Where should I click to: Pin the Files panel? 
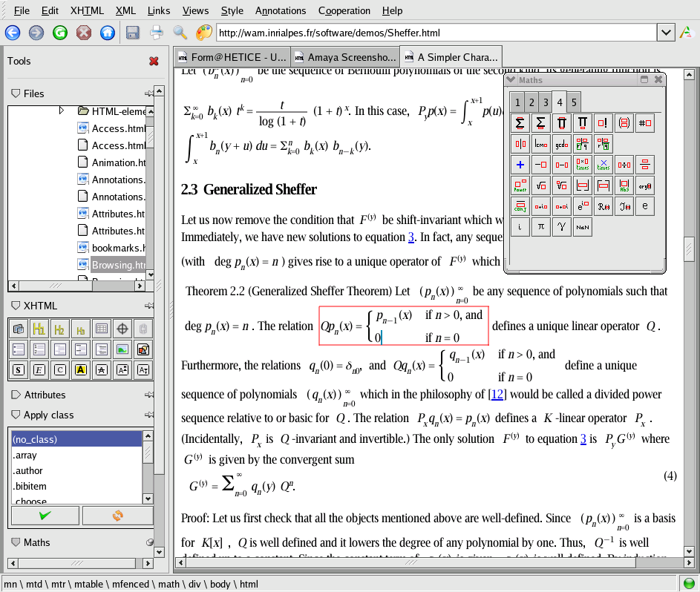[x=148, y=93]
